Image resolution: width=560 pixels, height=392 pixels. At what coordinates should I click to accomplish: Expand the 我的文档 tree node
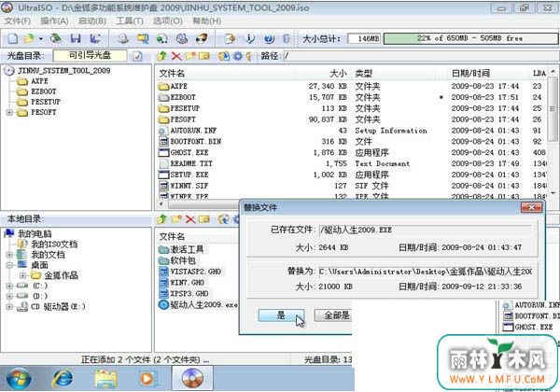point(9,255)
